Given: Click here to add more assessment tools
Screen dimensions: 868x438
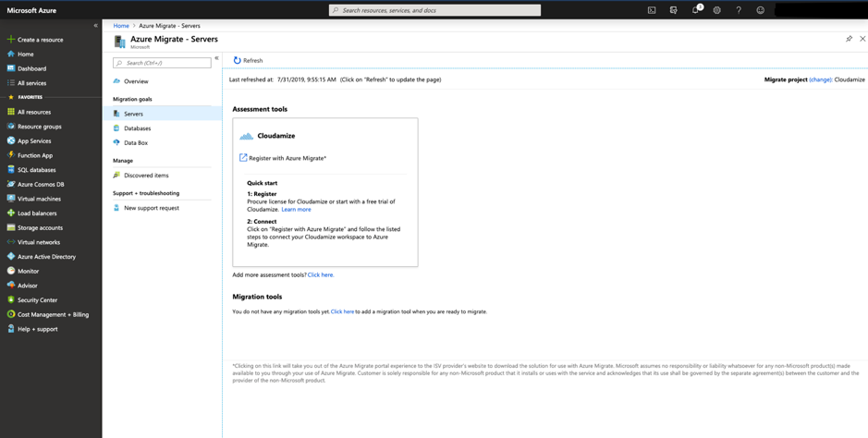Looking at the screenshot, I should tap(321, 274).
